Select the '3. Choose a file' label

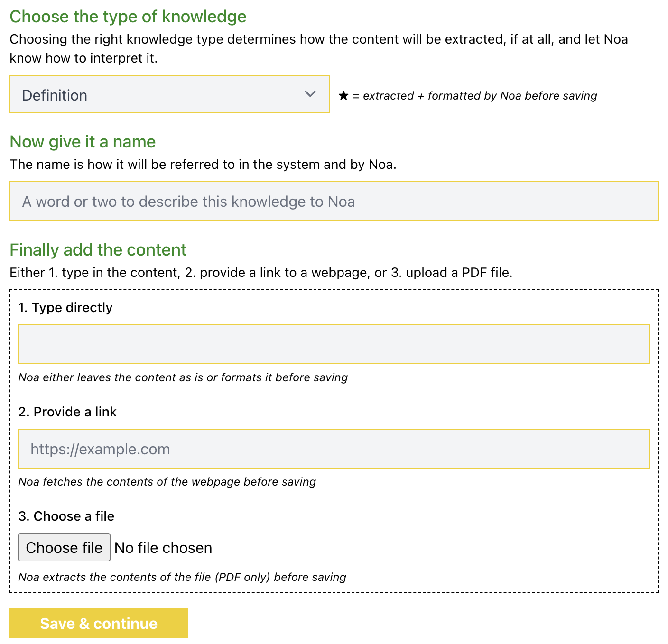[x=66, y=516]
